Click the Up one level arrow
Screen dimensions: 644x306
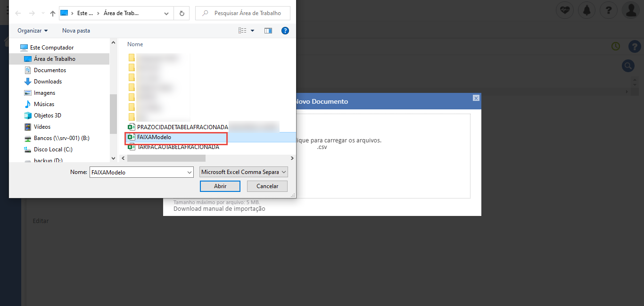(52, 14)
